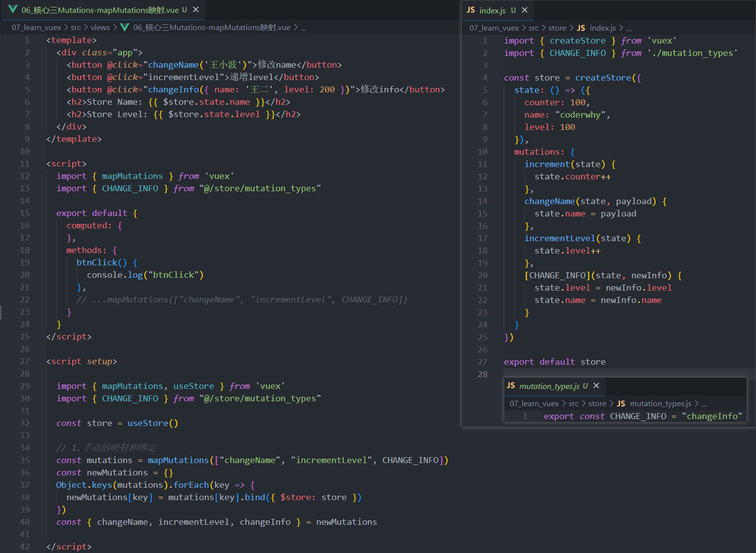Click the "btnClick()" method name
This screenshot has width=756, height=553.
102,262
